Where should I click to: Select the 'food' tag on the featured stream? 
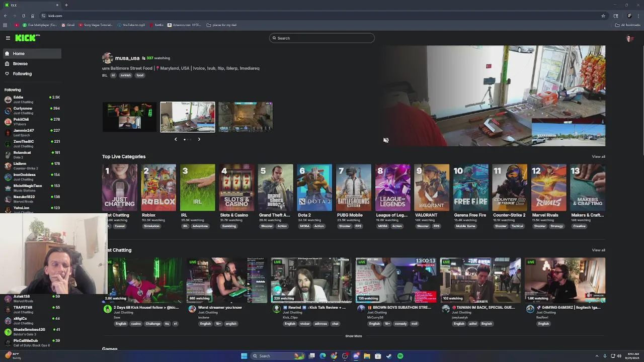(x=140, y=75)
